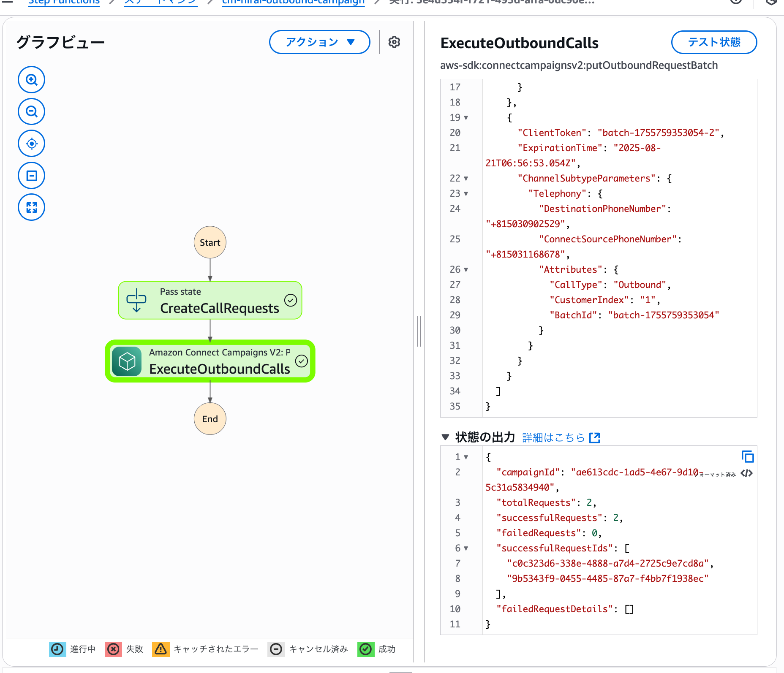Screen dimensions: 784x673
Task: Click the BatchId value batch-1755759353054
Action: [x=664, y=315]
